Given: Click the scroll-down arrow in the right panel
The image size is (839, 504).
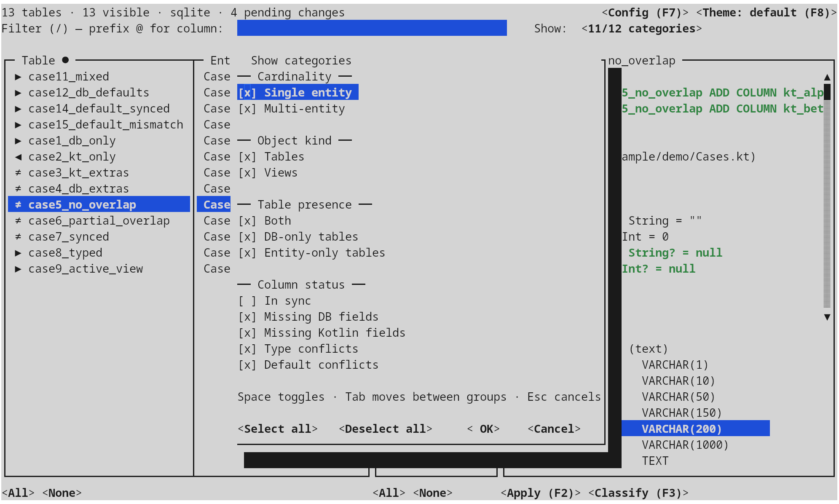Looking at the screenshot, I should point(827,317).
